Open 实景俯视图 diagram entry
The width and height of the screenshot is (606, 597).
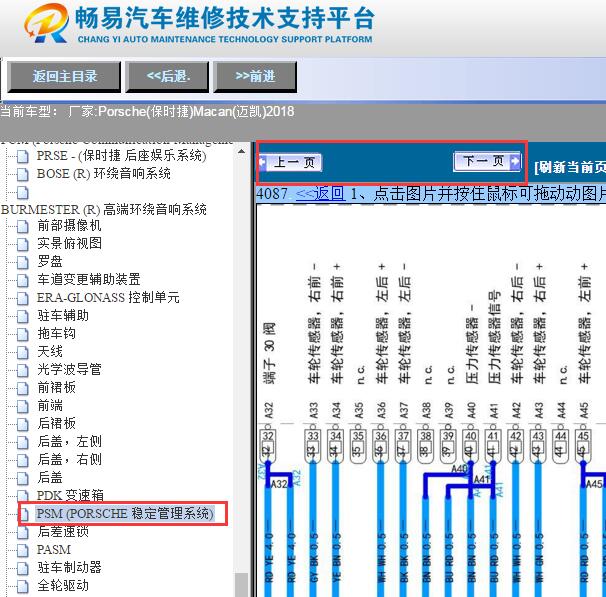[70, 243]
